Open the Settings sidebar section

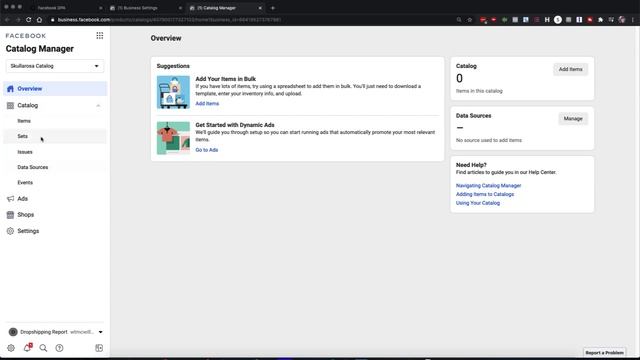click(28, 231)
